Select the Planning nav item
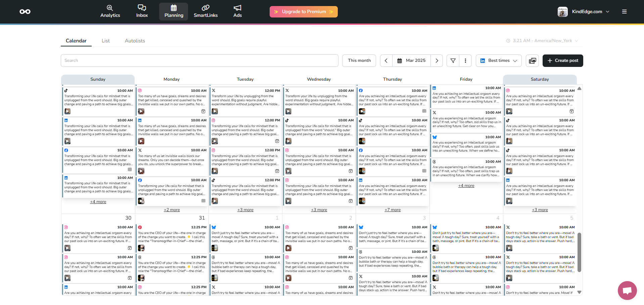The width and height of the screenshot is (644, 305). [174, 11]
